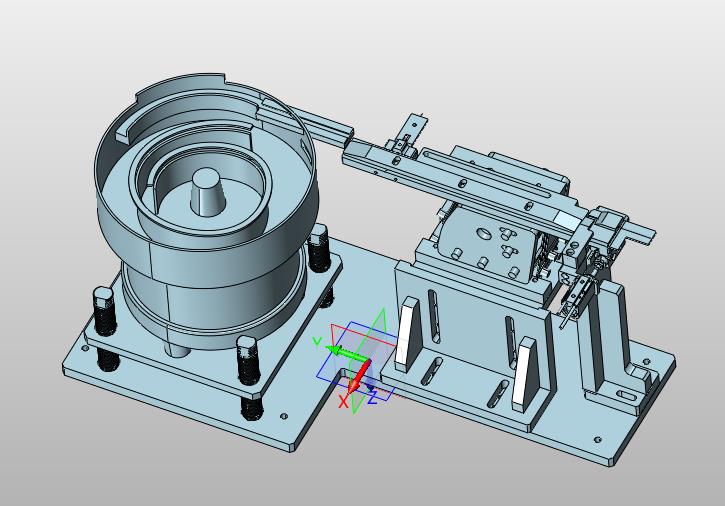The height and width of the screenshot is (506, 725).
Task: Pick the oval hole on the vibrator side plate
Action: pos(483,232)
